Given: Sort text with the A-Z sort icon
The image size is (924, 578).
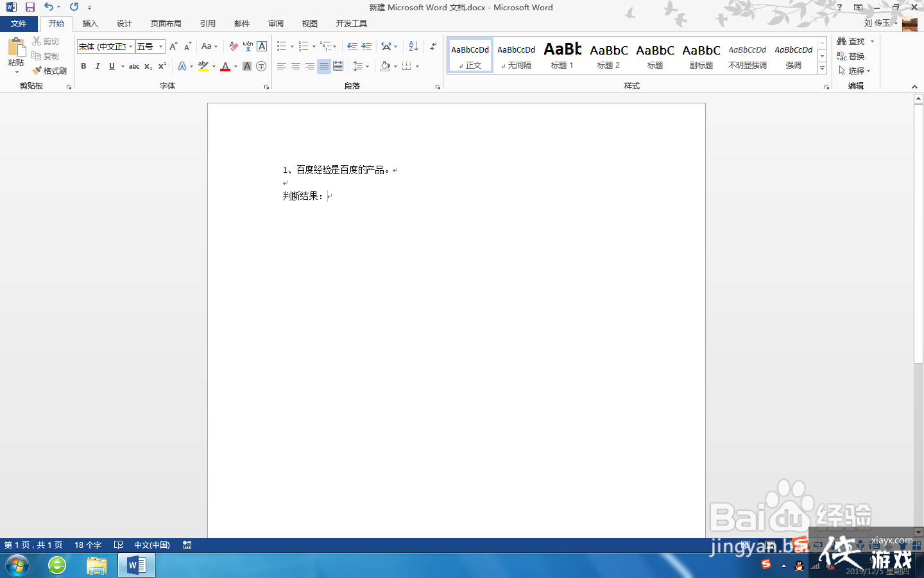Looking at the screenshot, I should 413,46.
